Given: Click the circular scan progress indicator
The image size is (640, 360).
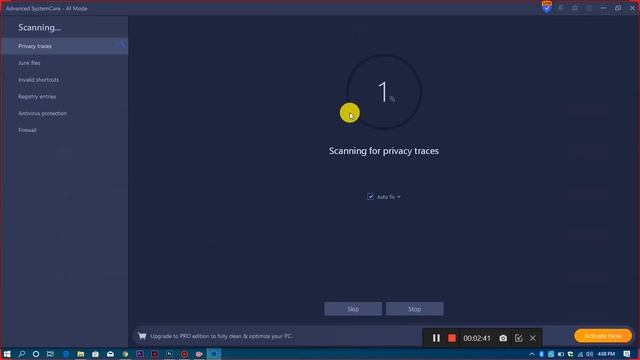Looking at the screenshot, I should click(384, 92).
